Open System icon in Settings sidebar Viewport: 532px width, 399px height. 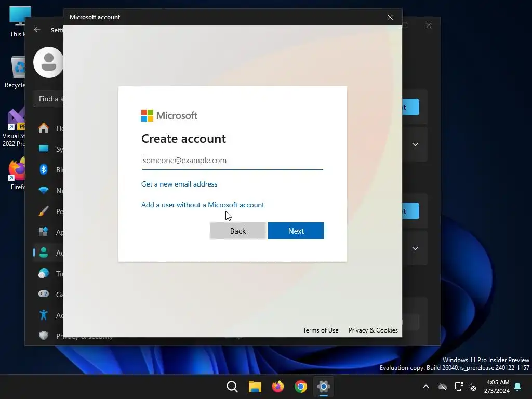[44, 149]
